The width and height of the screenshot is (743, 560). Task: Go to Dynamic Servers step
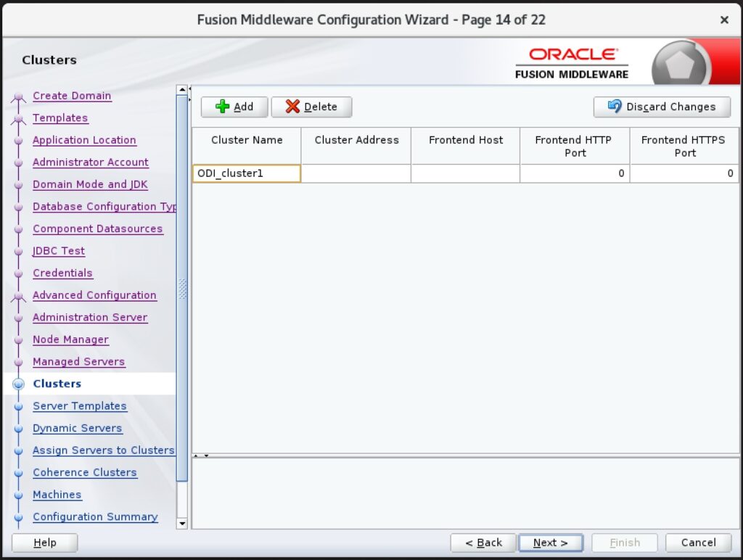click(77, 428)
